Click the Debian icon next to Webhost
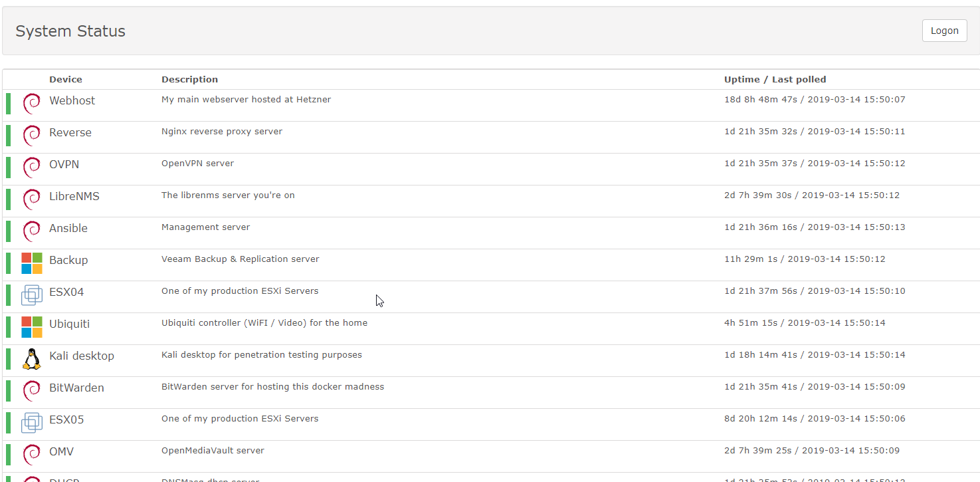The image size is (980, 482). click(31, 104)
